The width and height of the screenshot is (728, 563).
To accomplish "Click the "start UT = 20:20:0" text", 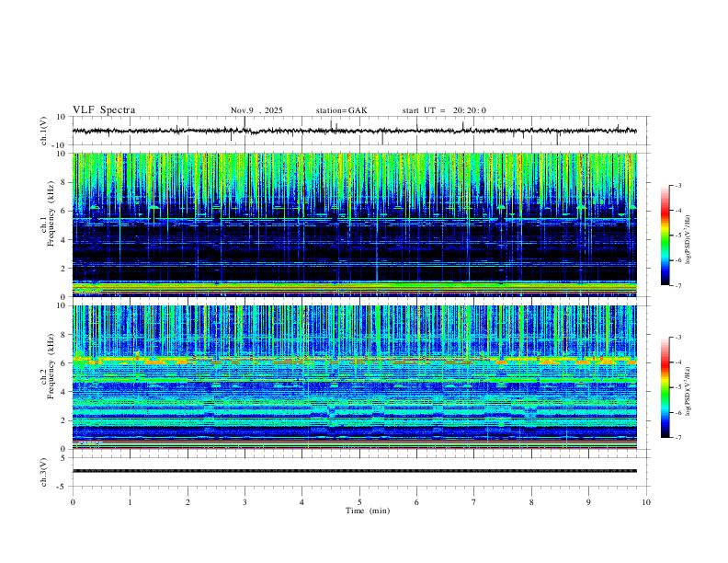I will pyautogui.click(x=444, y=110).
